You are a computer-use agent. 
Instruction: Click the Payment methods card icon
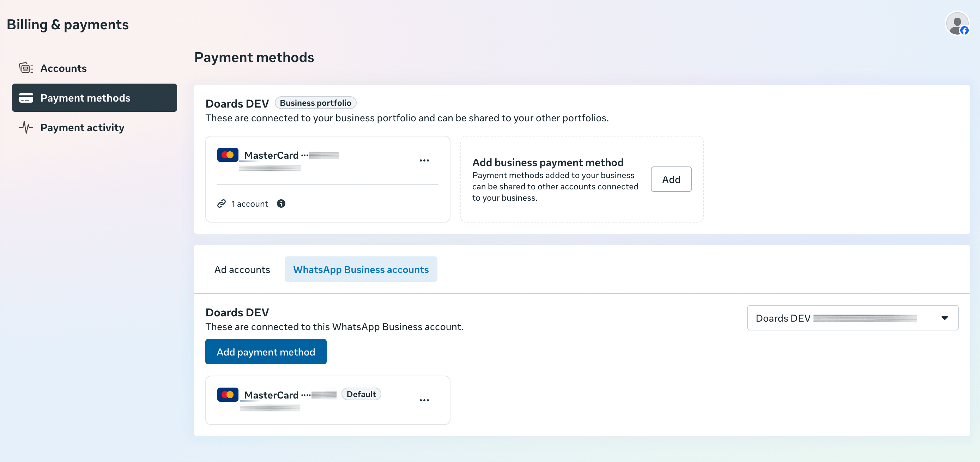tap(26, 98)
